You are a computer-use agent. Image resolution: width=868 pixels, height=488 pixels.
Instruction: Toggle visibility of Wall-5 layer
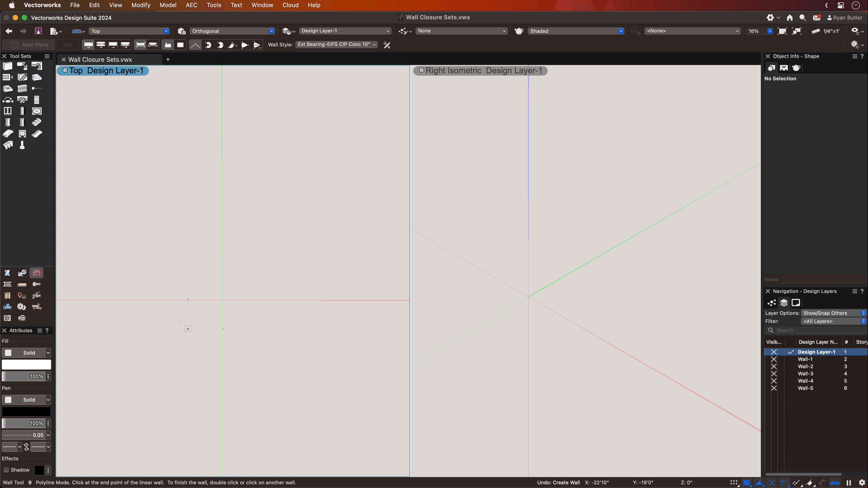[774, 388]
